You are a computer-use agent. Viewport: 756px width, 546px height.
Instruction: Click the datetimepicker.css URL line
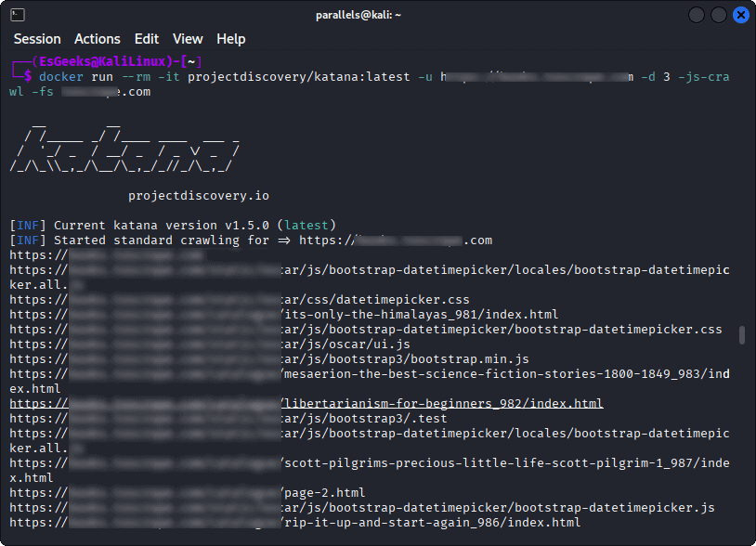(x=240, y=300)
